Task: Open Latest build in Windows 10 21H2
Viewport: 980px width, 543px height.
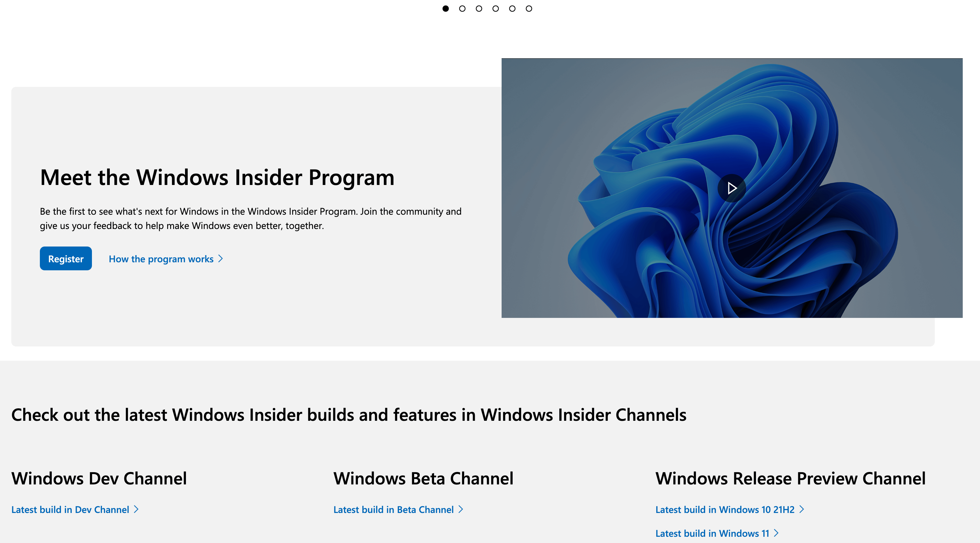Action: pyautogui.click(x=725, y=509)
